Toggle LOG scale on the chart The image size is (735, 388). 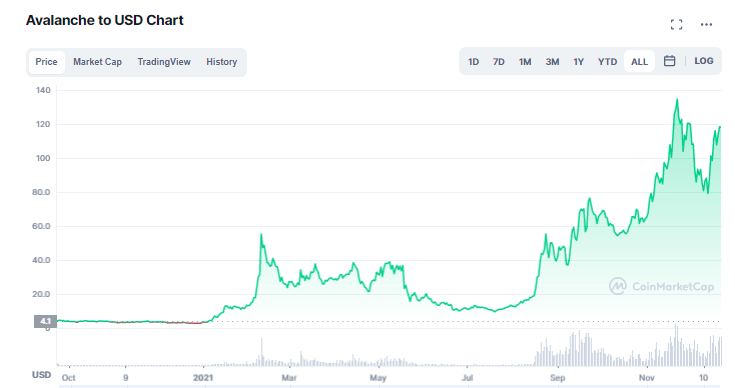pos(704,61)
